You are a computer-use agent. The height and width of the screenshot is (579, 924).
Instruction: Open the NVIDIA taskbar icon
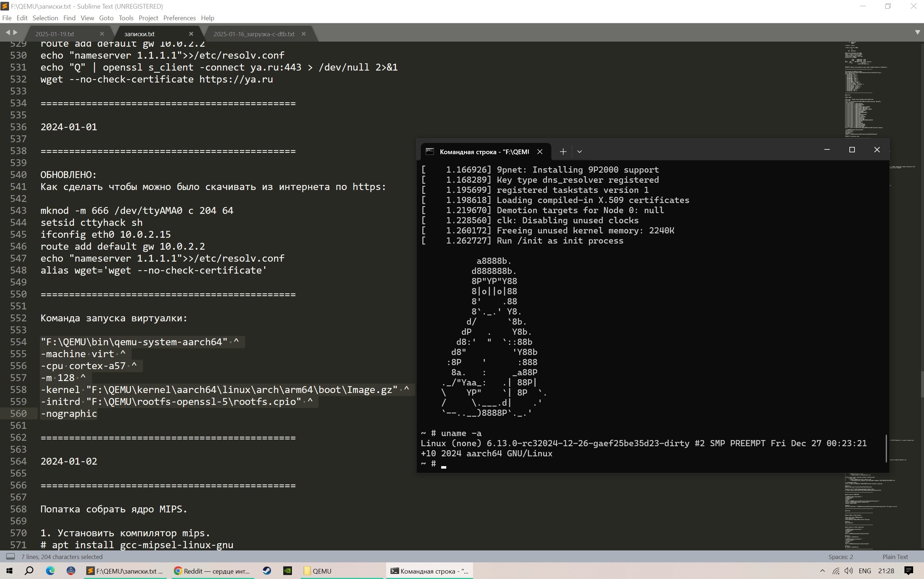click(x=288, y=571)
